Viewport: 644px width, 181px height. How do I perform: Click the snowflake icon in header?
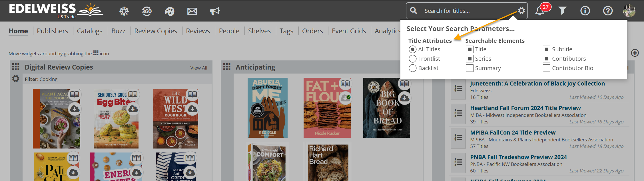(124, 11)
